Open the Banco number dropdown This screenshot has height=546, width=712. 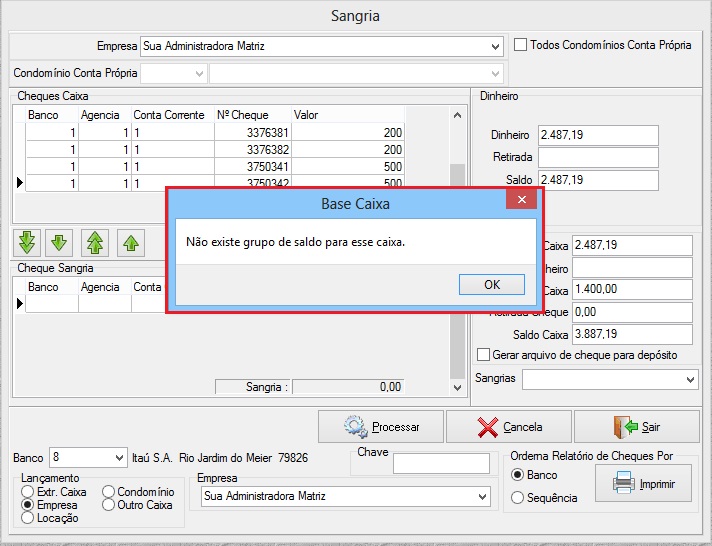tap(121, 458)
